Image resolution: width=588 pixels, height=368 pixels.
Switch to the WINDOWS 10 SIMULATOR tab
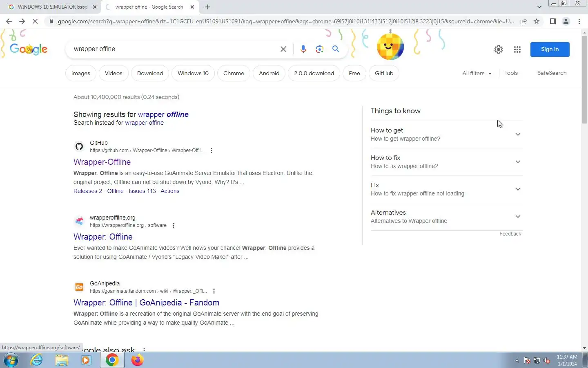point(52,7)
